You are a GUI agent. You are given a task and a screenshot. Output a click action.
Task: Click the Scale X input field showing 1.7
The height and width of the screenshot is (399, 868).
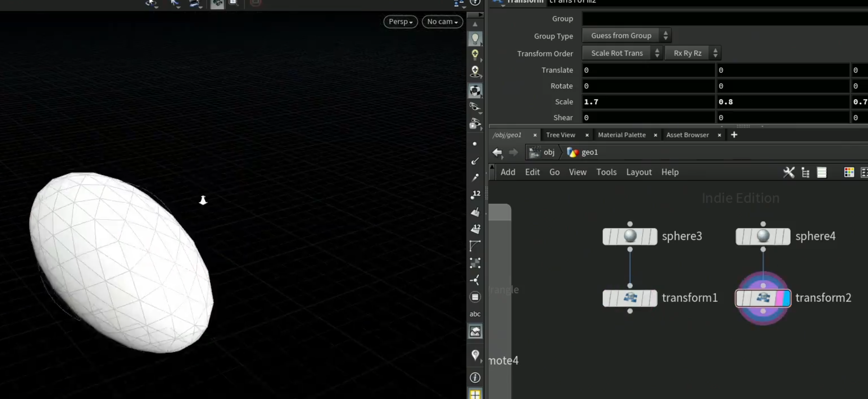coord(648,102)
